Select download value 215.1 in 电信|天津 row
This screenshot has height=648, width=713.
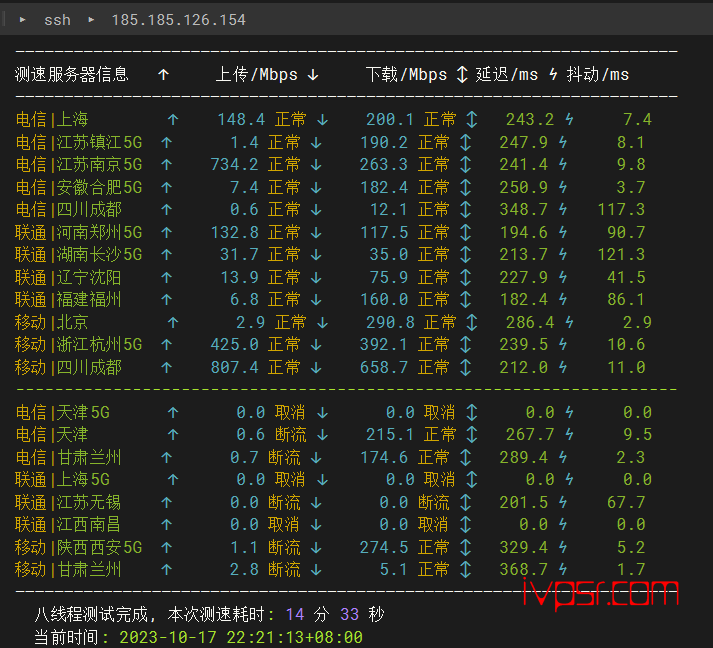(x=390, y=434)
